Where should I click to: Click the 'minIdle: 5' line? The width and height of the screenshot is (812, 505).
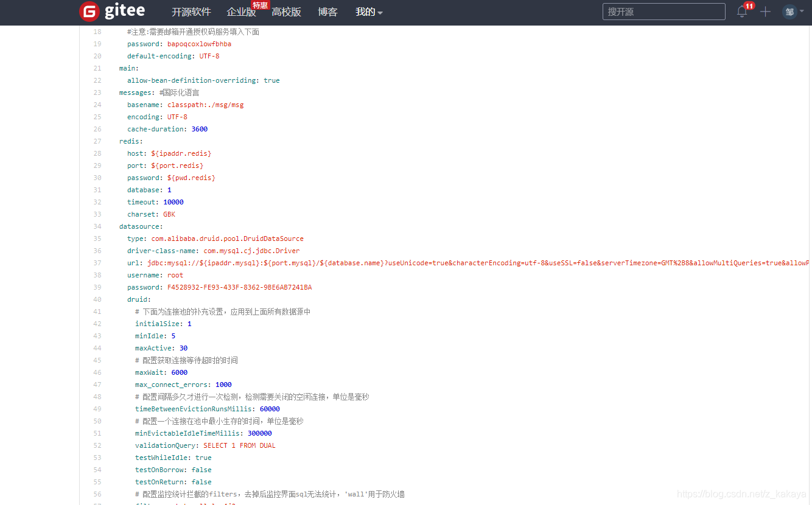pyautogui.click(x=155, y=336)
